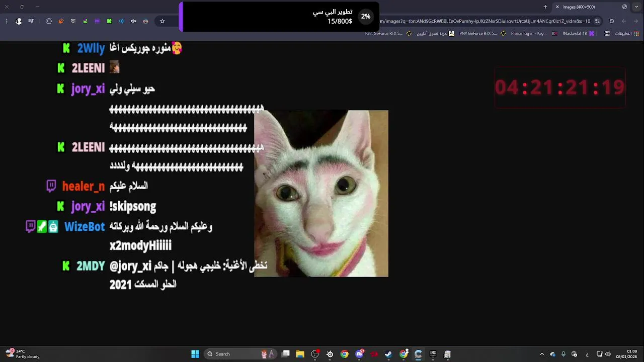644x362 pixels.
Task: Click username 'WizeBot' in chat
Action: pos(85,227)
